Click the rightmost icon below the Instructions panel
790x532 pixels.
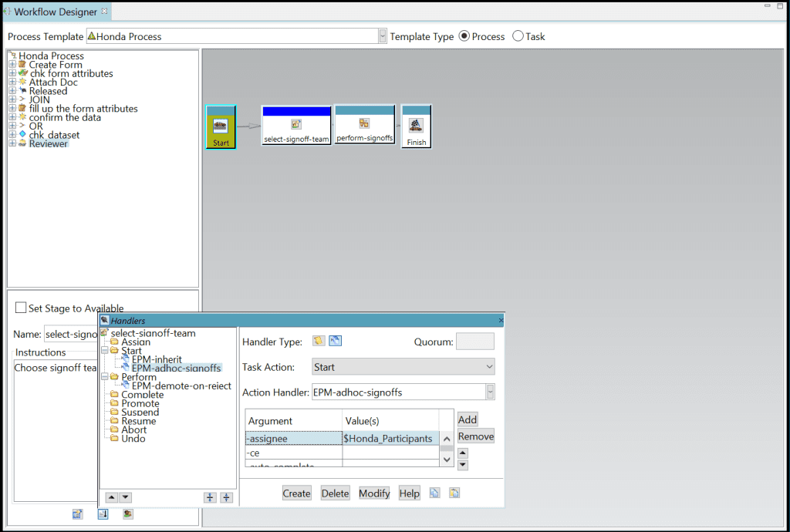pyautogui.click(x=128, y=514)
